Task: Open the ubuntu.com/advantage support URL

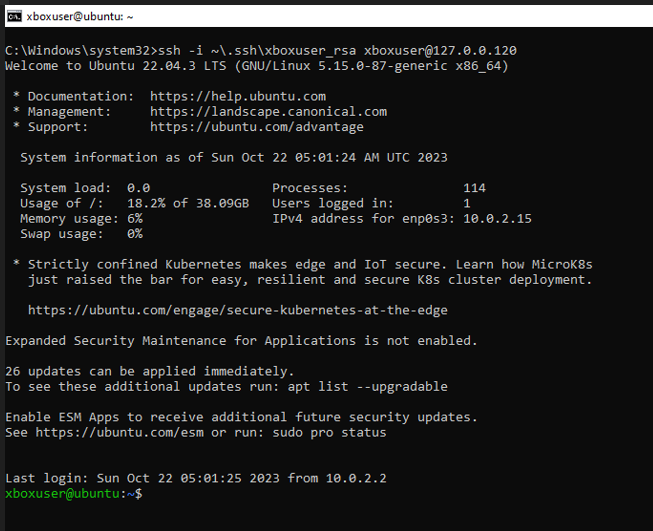Action: [x=257, y=127]
